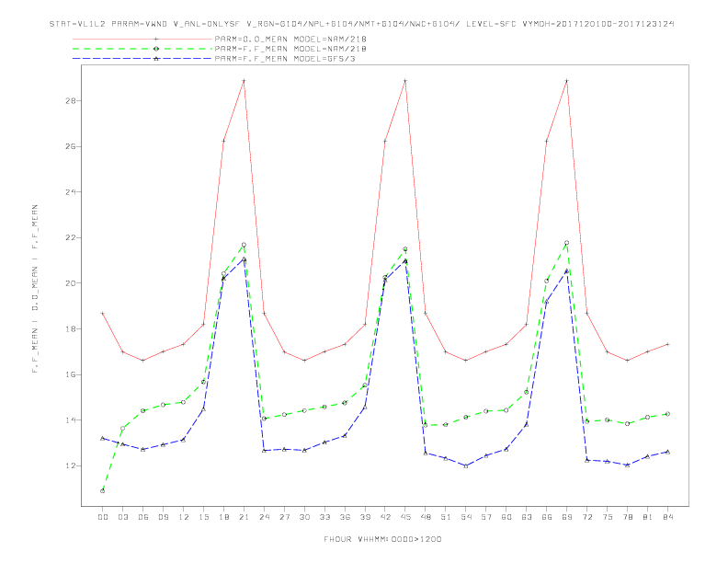Click the x-axis tick label 00

pos(103,517)
